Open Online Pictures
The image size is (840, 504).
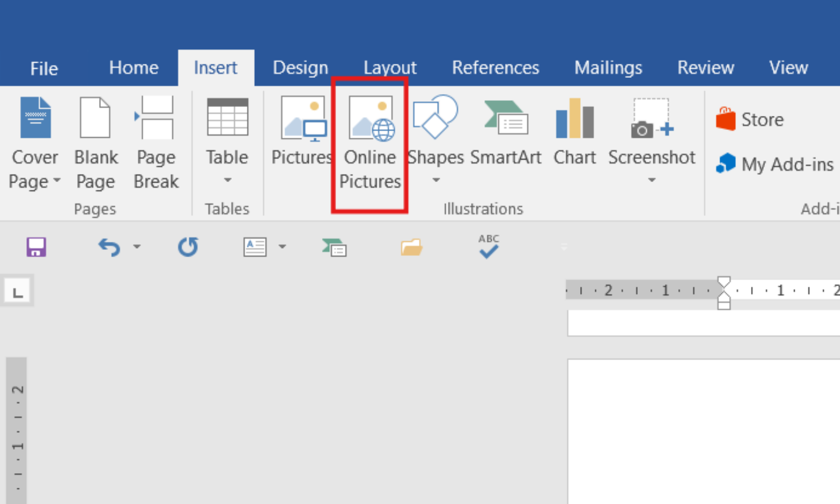[x=370, y=143]
